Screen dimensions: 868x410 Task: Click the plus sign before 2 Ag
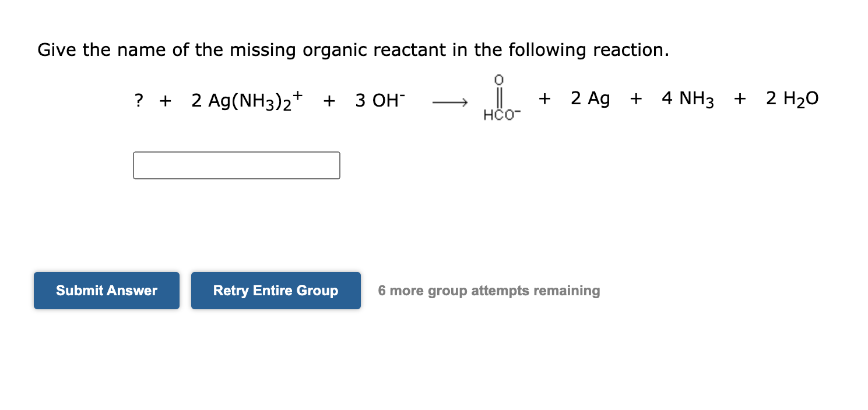[x=544, y=99]
